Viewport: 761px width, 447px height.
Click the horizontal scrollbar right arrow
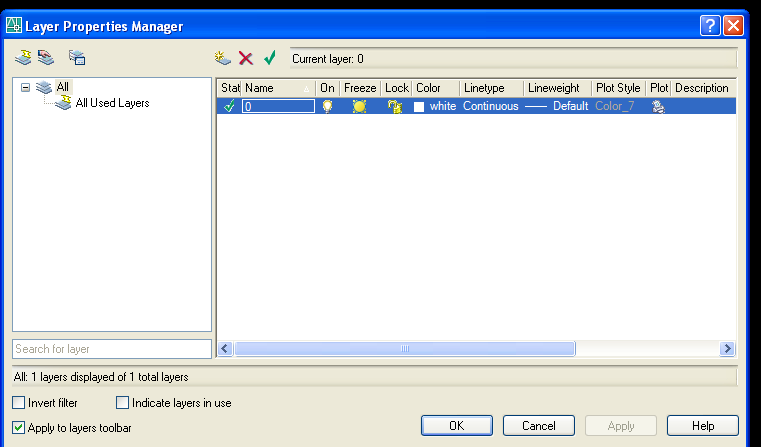point(727,348)
